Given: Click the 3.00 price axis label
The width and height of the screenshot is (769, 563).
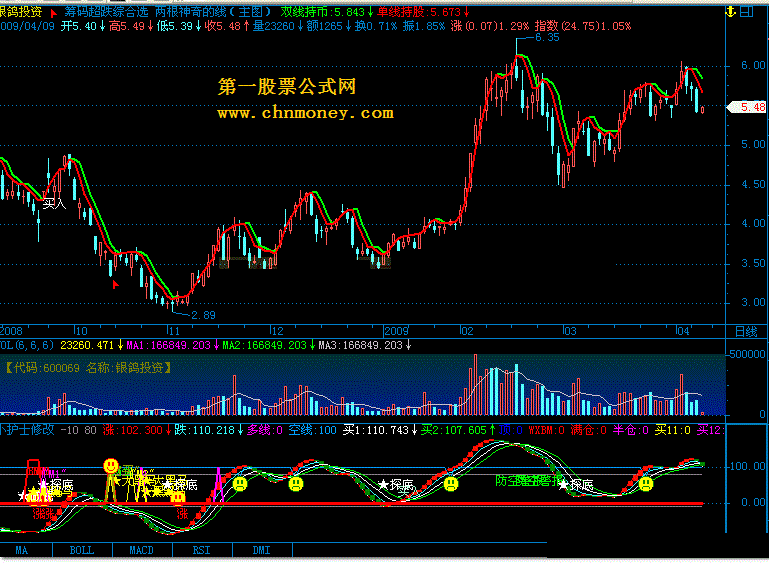Looking at the screenshot, I should coord(753,303).
